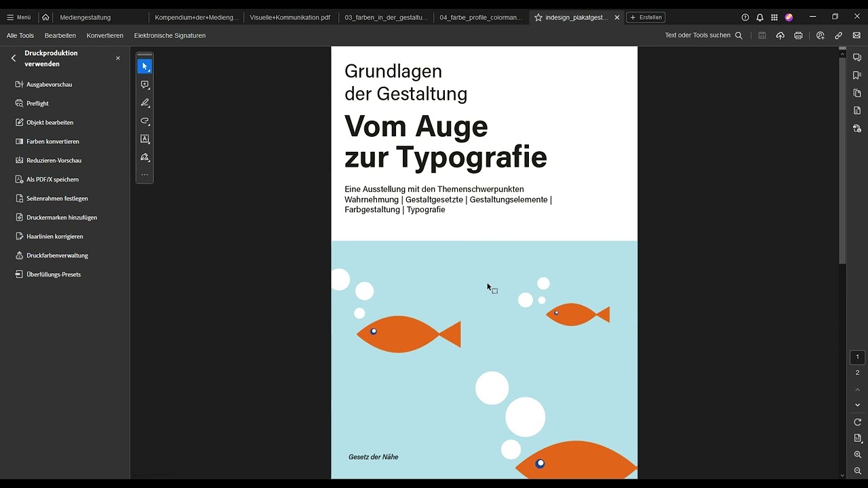
Task: Open the Menü hamburger menu
Action: click(x=18, y=18)
